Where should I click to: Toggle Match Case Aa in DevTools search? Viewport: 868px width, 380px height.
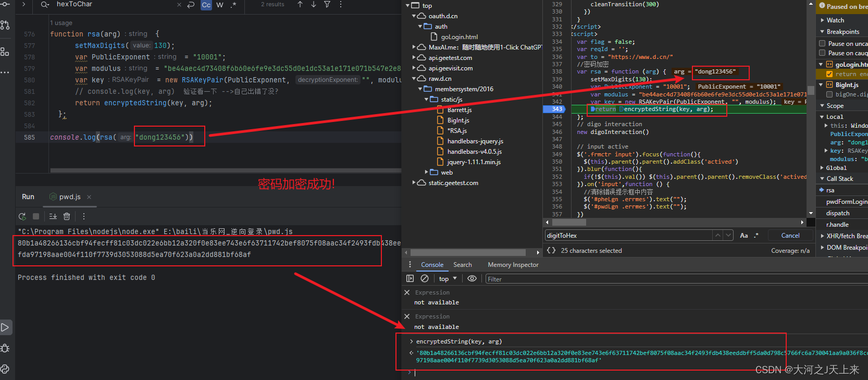tap(744, 236)
